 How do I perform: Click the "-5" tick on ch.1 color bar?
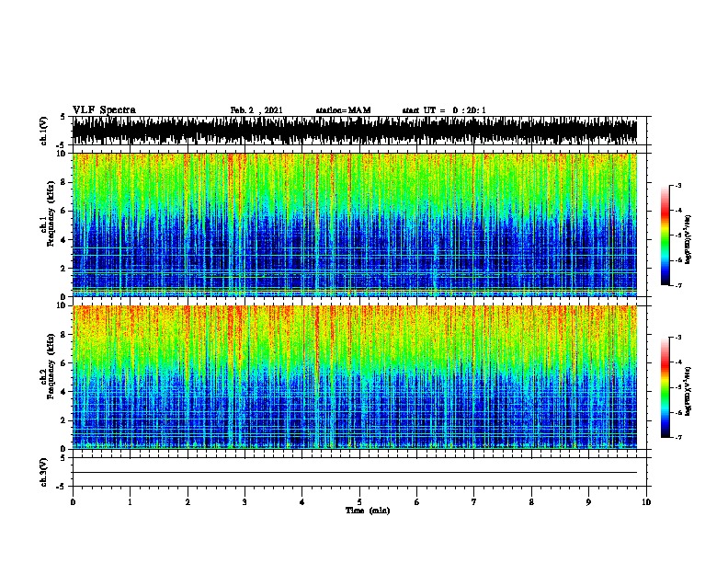pos(677,236)
